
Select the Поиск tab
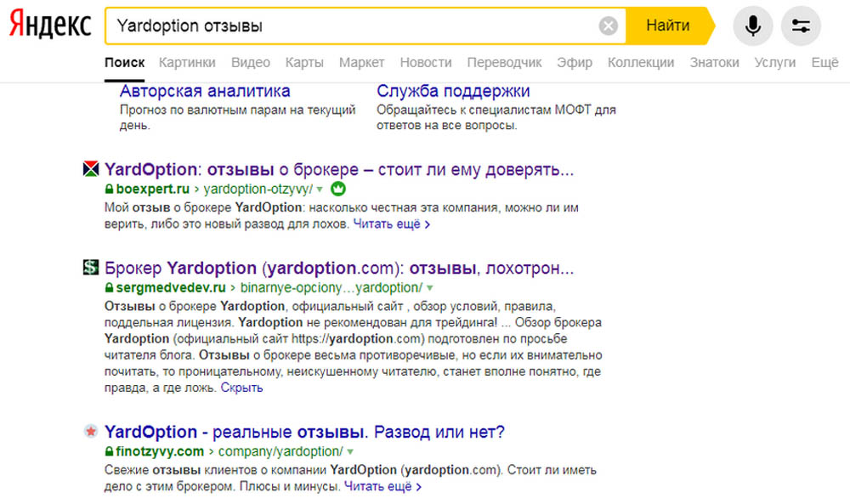tap(125, 62)
